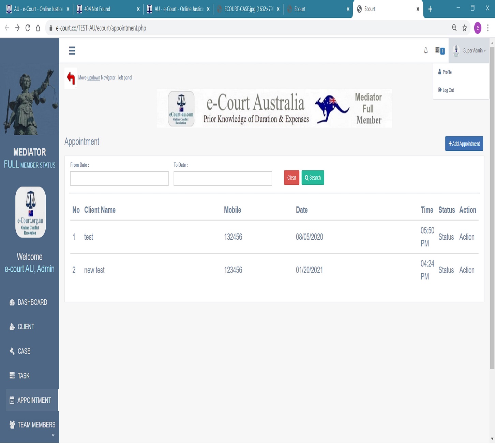This screenshot has width=495, height=448.
Task: Click the hamburger menu icon
Action: click(72, 51)
